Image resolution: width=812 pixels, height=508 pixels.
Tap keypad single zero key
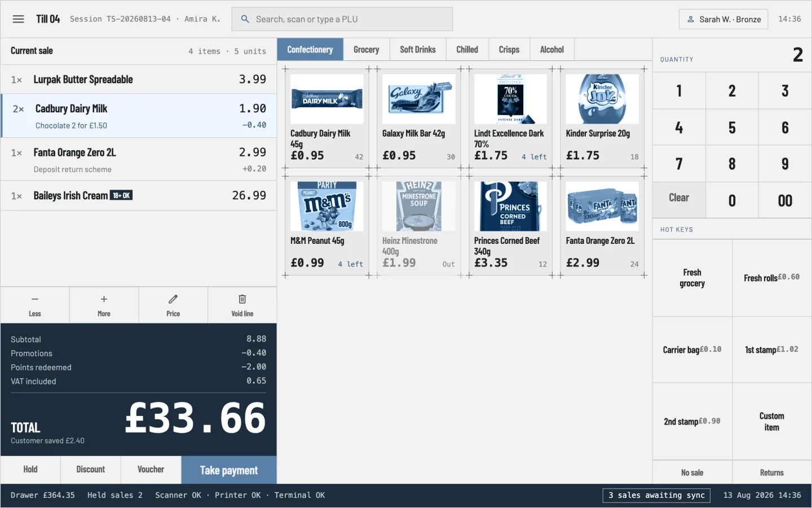(x=732, y=200)
